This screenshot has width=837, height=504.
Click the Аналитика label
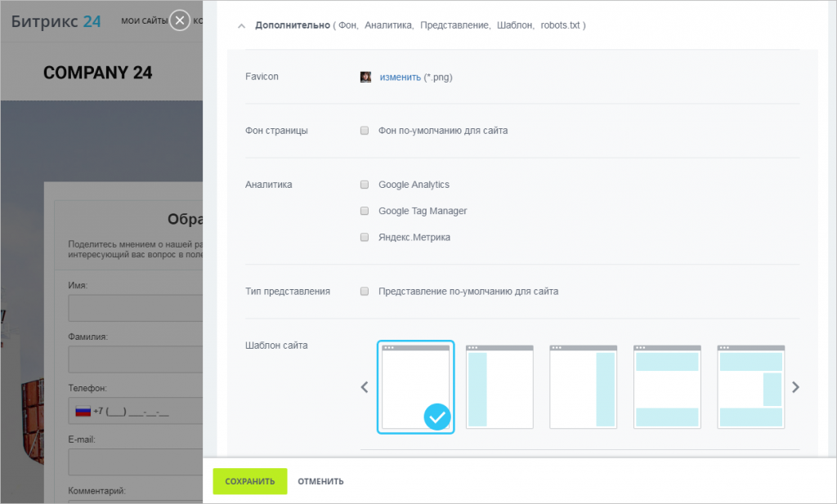click(268, 185)
